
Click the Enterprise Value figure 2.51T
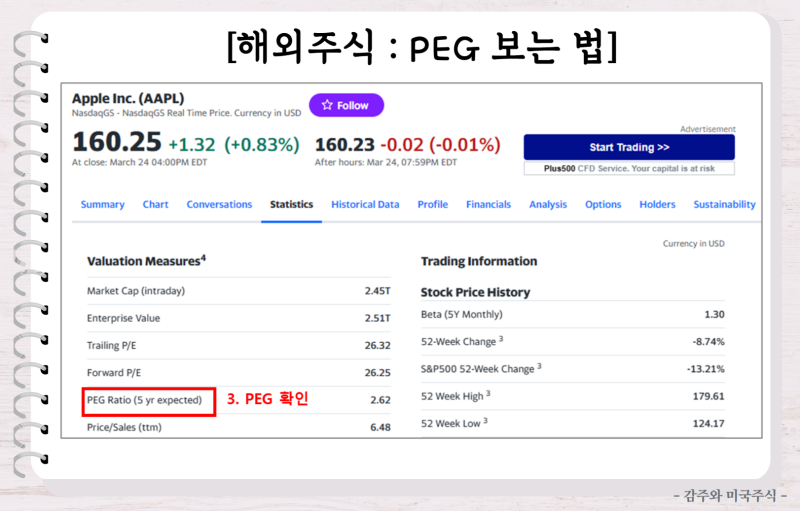378,318
